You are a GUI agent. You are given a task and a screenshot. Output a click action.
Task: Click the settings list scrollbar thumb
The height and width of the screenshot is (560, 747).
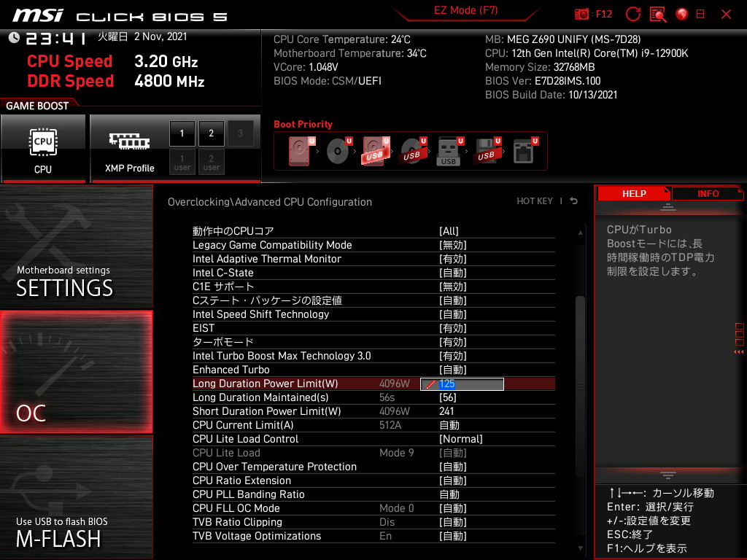tap(580, 386)
